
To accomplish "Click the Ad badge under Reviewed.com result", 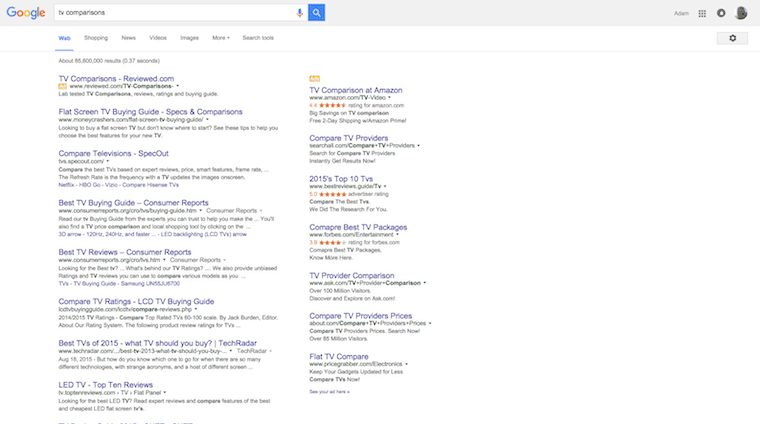I will pyautogui.click(x=63, y=86).
